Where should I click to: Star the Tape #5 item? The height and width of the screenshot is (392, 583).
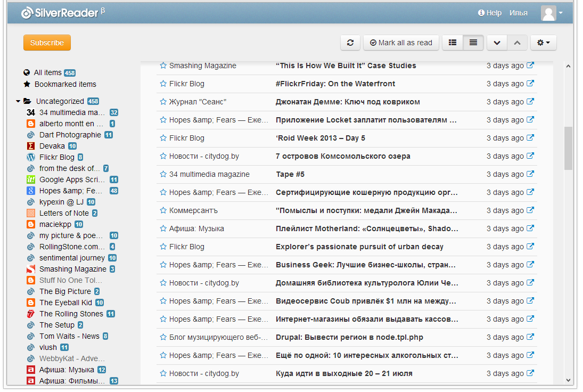click(x=163, y=174)
